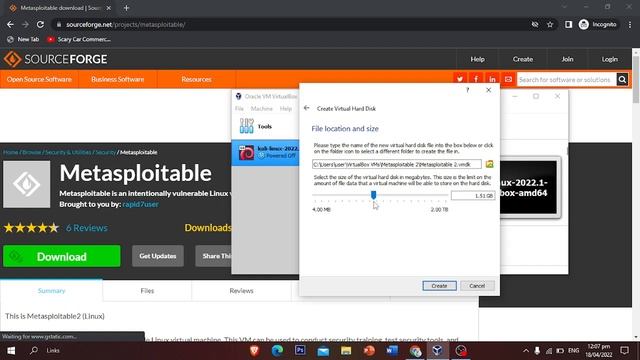Click the Security & Utilities breadcrumb link
Viewport: 640px width, 360px height.
click(68, 152)
